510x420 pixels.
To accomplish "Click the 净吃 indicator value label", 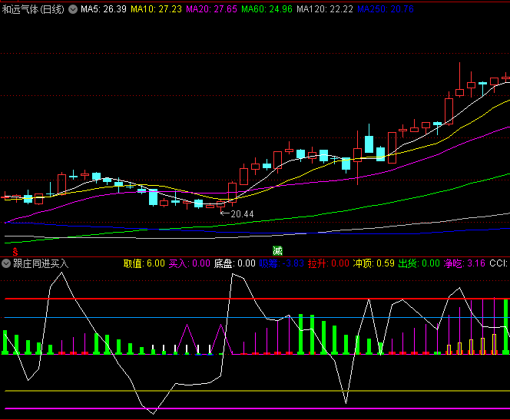I will [464, 263].
